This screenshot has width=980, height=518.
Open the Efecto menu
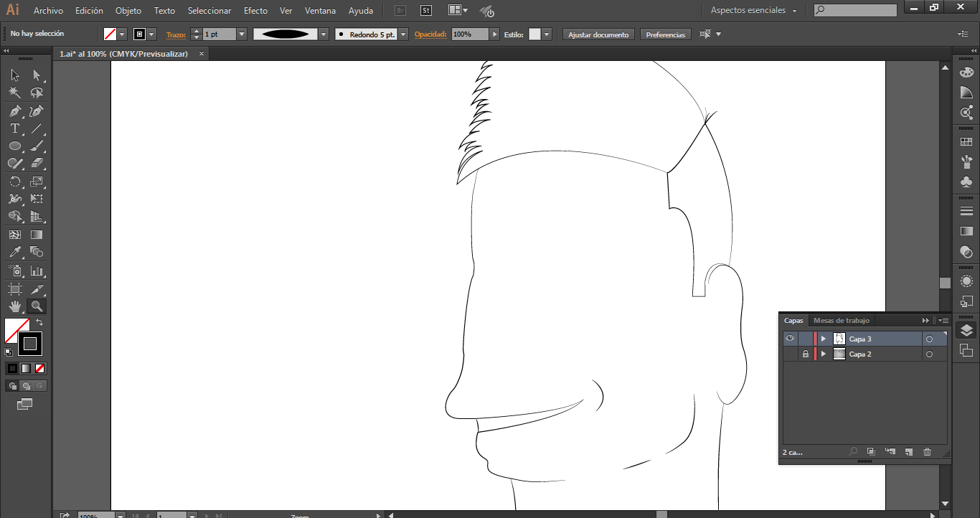255,11
